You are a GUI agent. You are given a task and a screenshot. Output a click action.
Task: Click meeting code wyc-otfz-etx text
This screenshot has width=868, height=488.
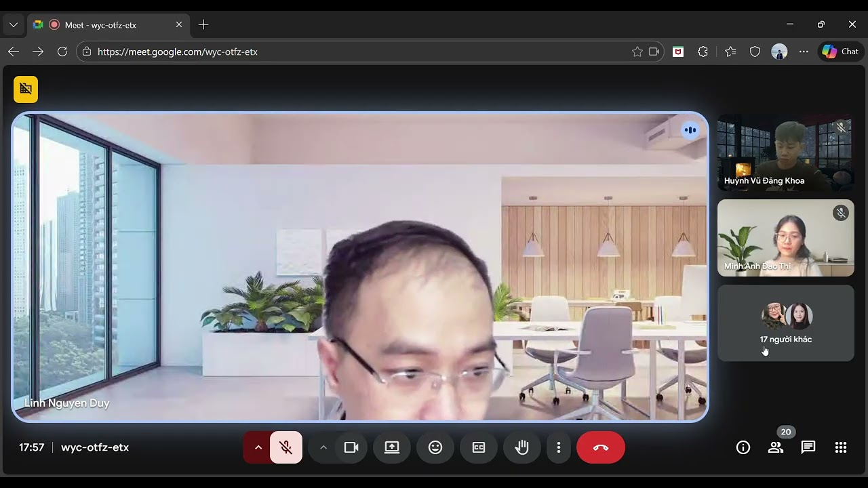click(x=95, y=447)
